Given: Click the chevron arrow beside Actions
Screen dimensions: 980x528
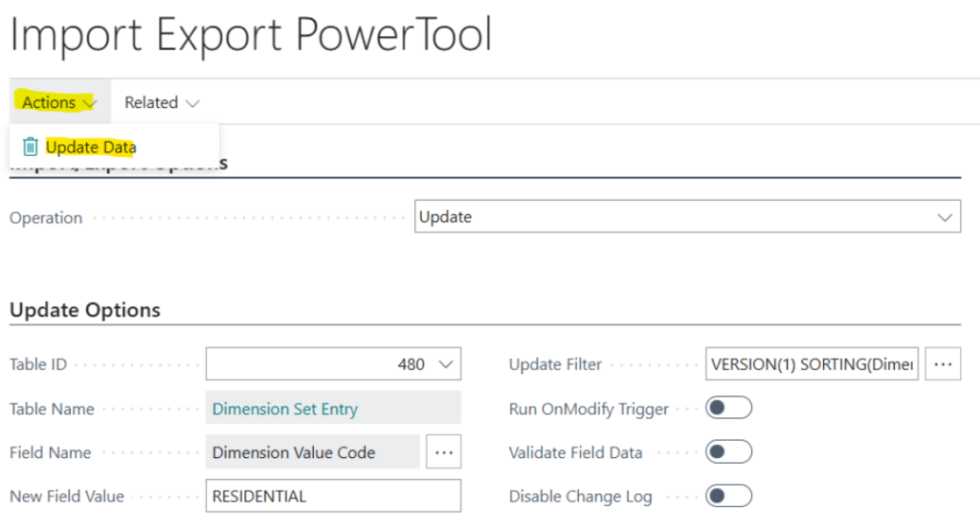Looking at the screenshot, I should 90,103.
